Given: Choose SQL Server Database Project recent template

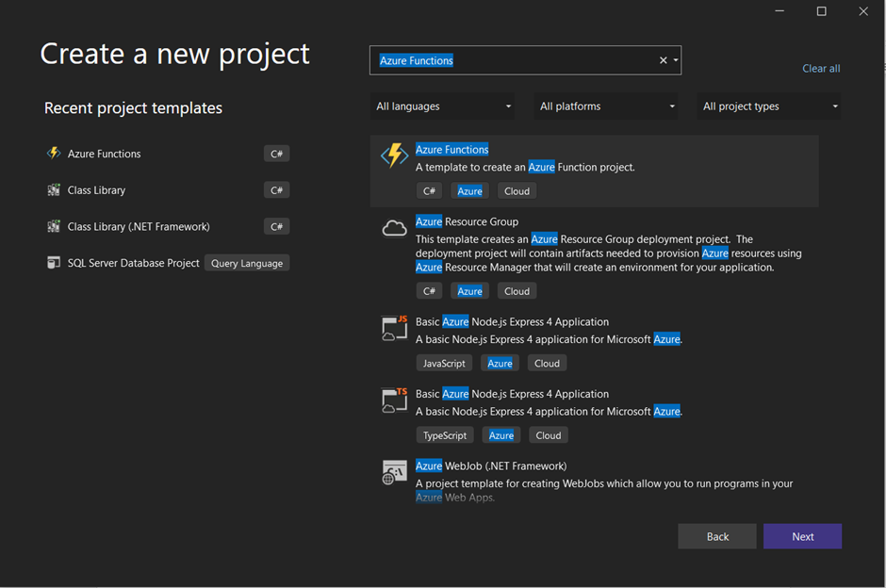Looking at the screenshot, I should pos(167,263).
